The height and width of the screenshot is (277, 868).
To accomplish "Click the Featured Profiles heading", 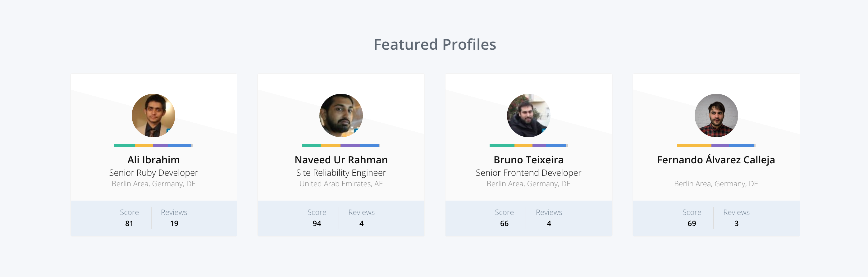I will pos(434,44).
